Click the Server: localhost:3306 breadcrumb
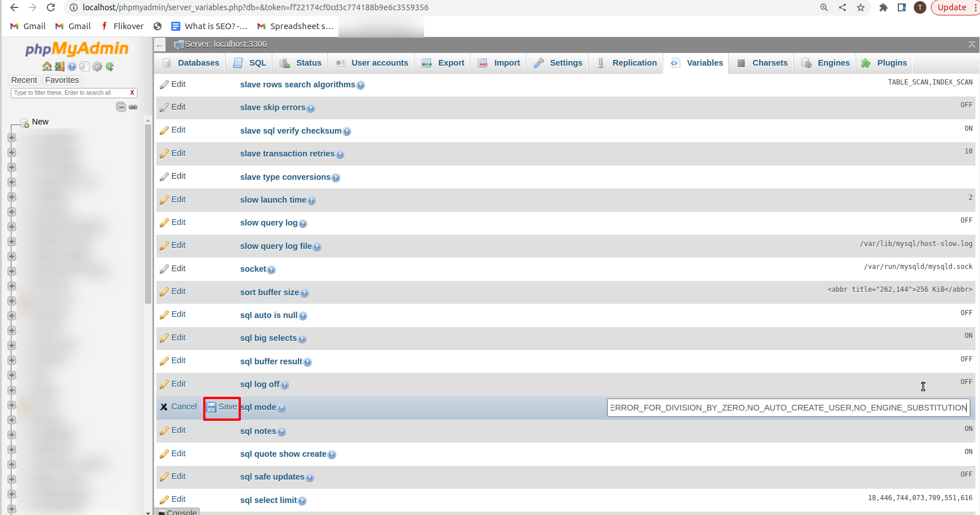The height and width of the screenshot is (515, 980). (225, 44)
